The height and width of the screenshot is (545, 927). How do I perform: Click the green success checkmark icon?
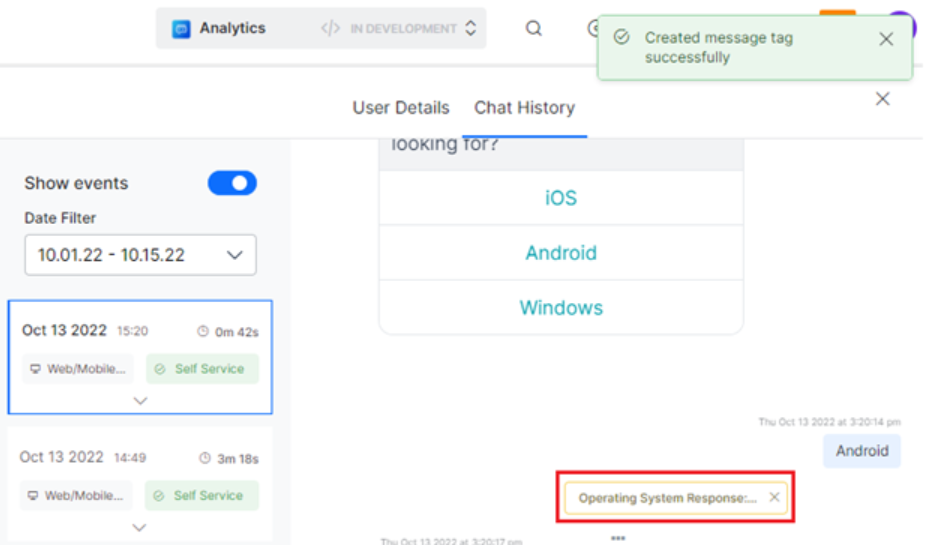pyautogui.click(x=621, y=37)
